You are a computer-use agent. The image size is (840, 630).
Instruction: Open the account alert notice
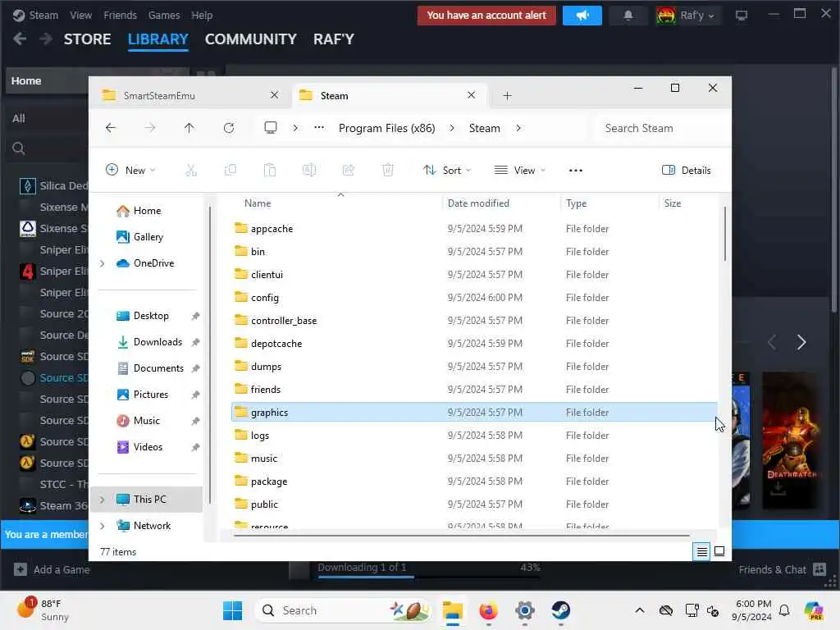(486, 16)
